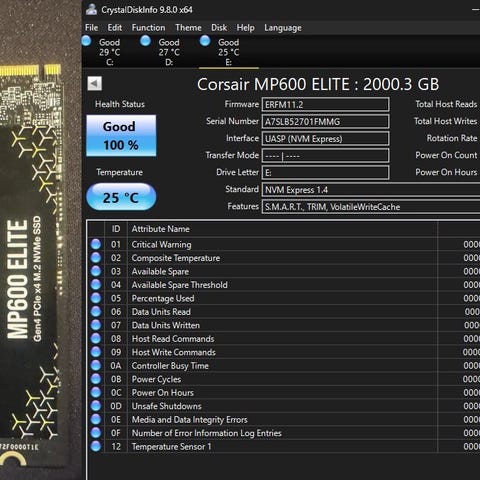The height and width of the screenshot is (480, 480).
Task: Click the Data Units Written status orb
Action: (96, 325)
